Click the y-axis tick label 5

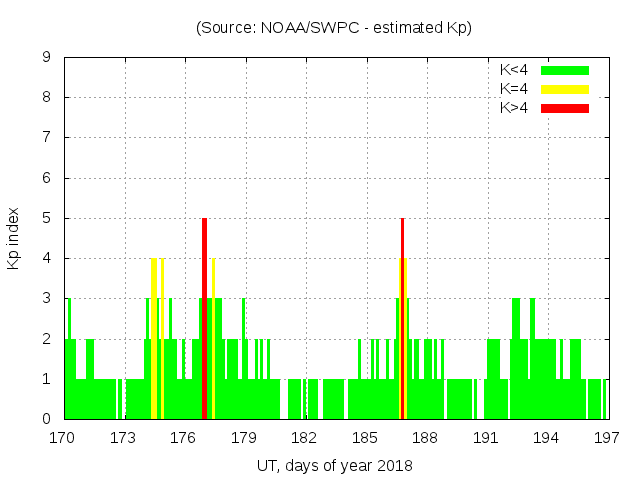tap(47, 218)
